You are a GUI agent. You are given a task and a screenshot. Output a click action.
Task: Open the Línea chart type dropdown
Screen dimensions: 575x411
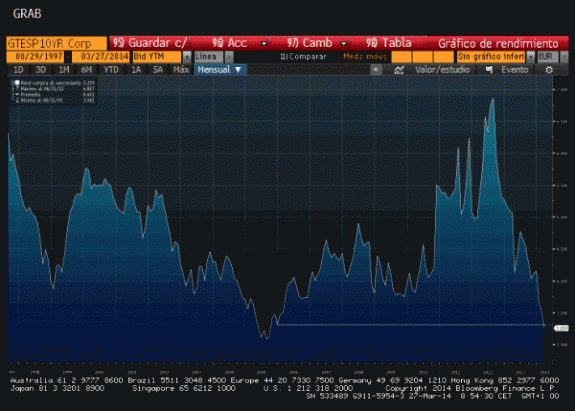click(x=229, y=57)
